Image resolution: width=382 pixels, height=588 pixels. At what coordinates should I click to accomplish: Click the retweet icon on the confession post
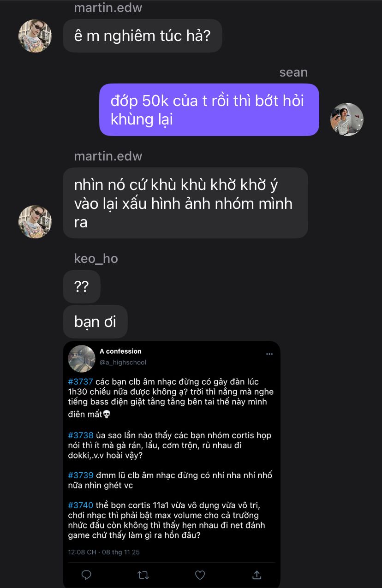tap(143, 575)
